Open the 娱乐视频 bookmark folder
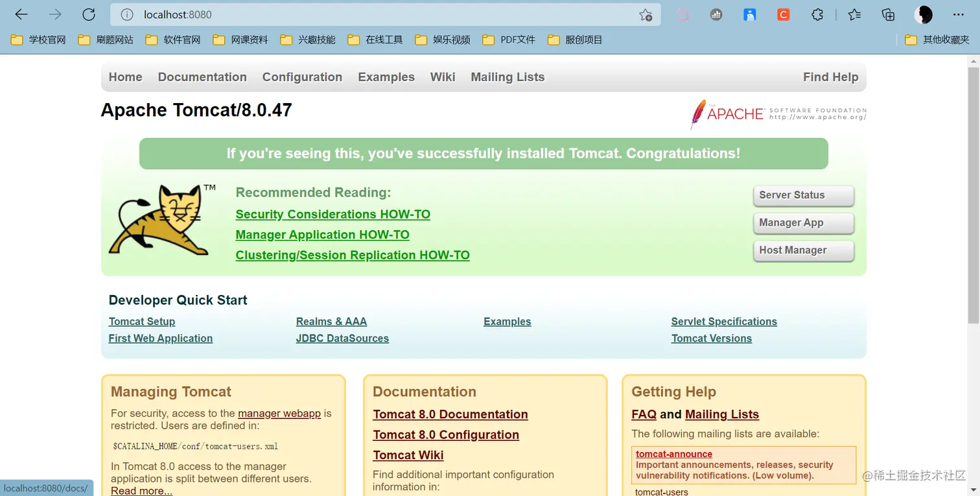980x496 pixels. pyautogui.click(x=443, y=40)
